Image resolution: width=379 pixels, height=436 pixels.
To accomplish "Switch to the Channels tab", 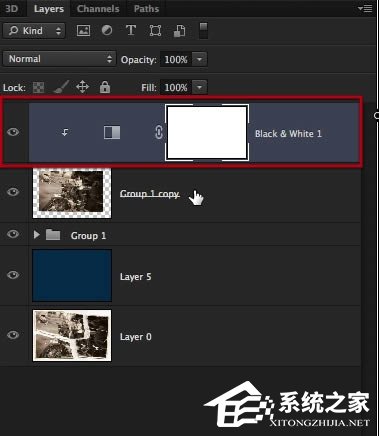I will pos(98,8).
